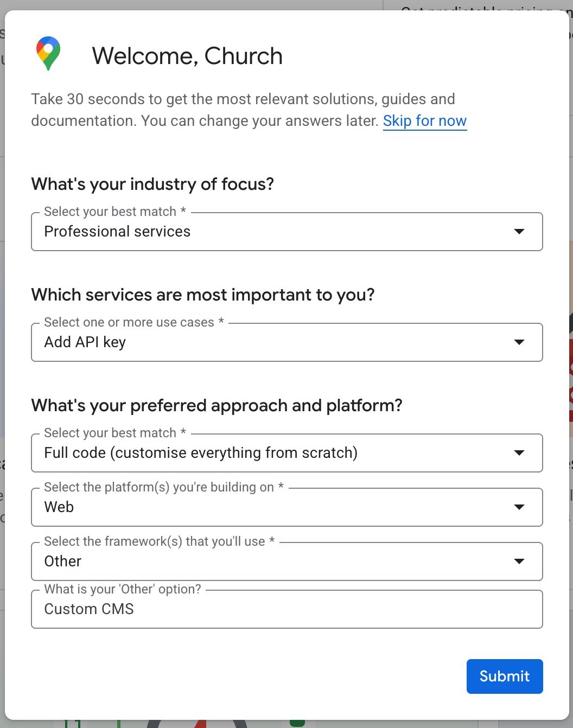Click the "Which services are most important" heading

tap(203, 295)
